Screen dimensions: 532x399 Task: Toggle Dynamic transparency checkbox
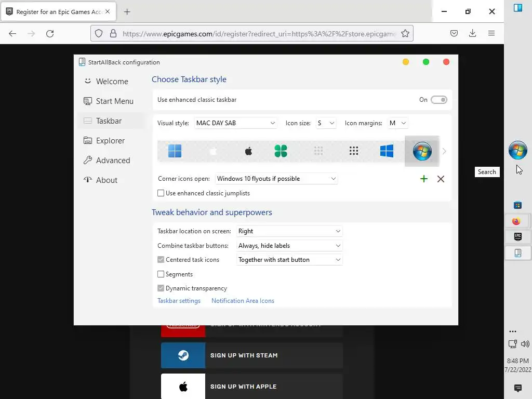(x=161, y=288)
